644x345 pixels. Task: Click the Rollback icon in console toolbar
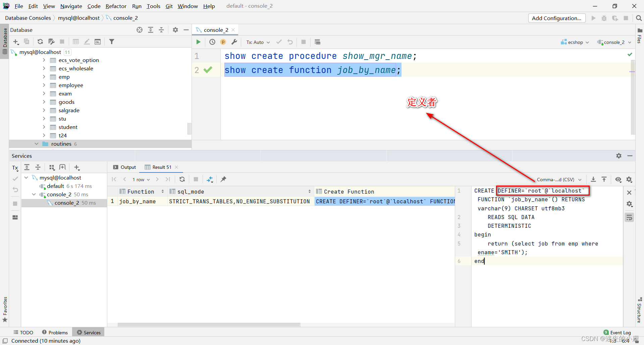pos(290,42)
